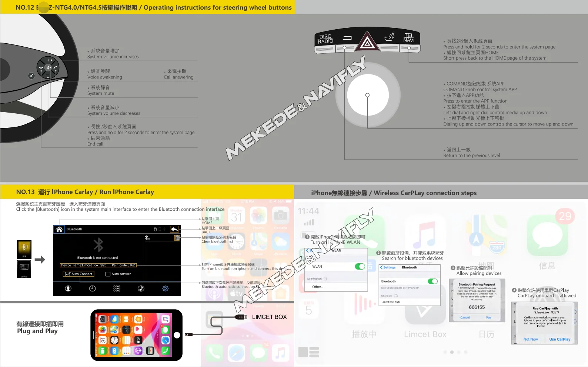Click the volume plus button on steering wheel
Screen dimensions: 588x367
tap(49, 60)
